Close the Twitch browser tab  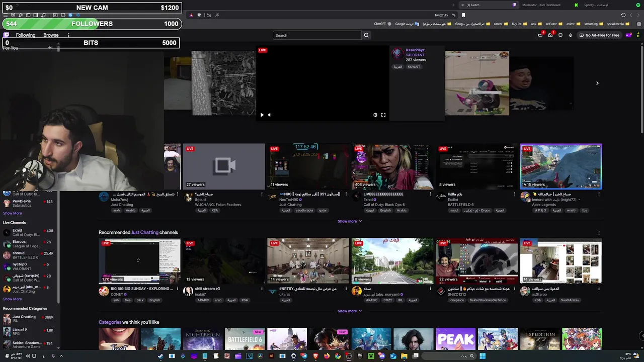click(462, 5)
